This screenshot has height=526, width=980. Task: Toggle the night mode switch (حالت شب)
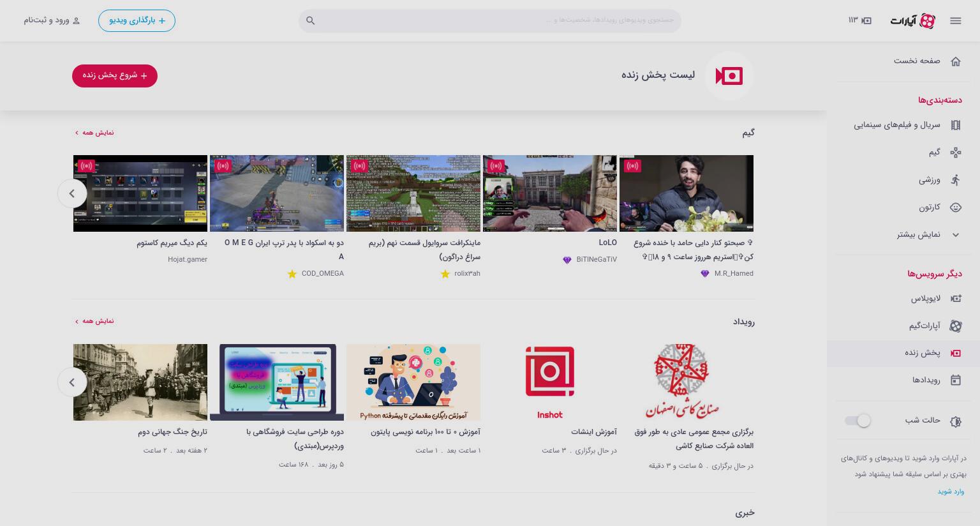[x=857, y=421]
